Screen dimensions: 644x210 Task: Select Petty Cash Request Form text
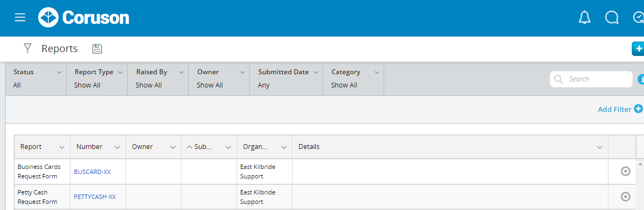pyautogui.click(x=37, y=197)
